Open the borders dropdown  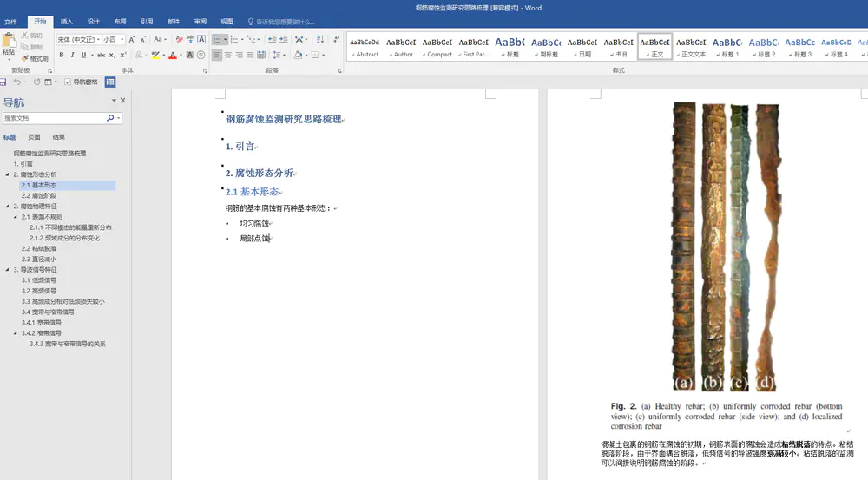point(323,56)
